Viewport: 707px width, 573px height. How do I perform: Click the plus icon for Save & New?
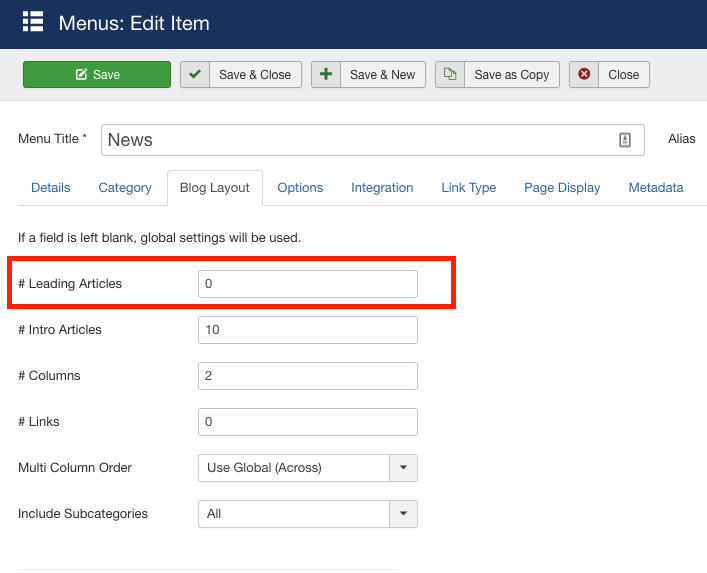pos(326,75)
